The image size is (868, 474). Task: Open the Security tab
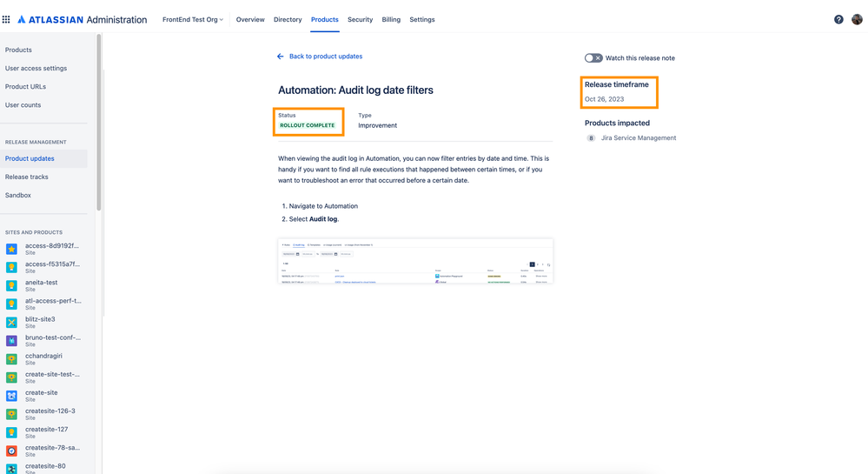(x=360, y=19)
